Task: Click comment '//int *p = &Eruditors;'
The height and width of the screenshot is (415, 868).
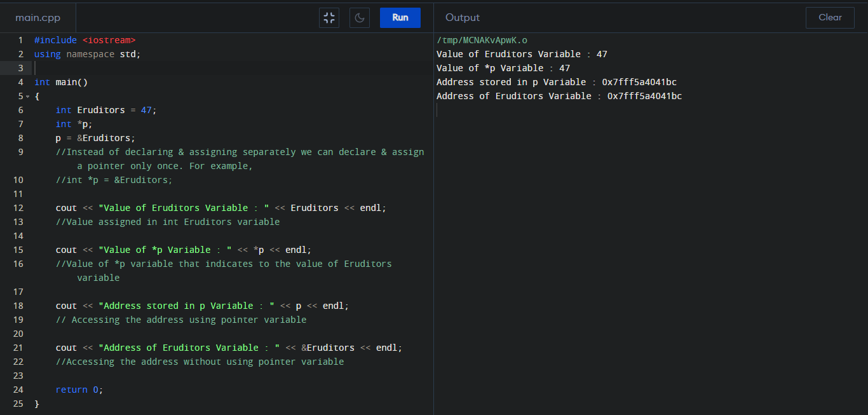Action: pyautogui.click(x=114, y=180)
